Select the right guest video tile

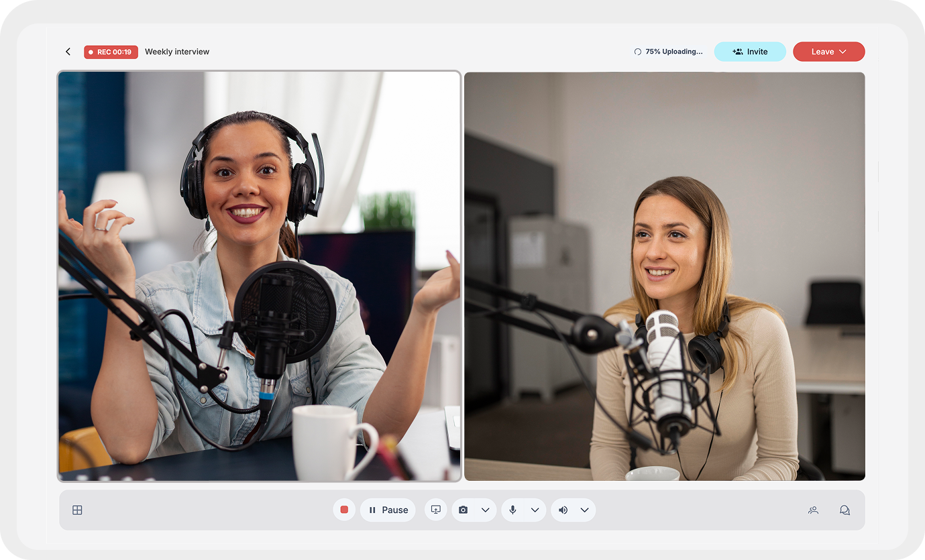(x=664, y=276)
